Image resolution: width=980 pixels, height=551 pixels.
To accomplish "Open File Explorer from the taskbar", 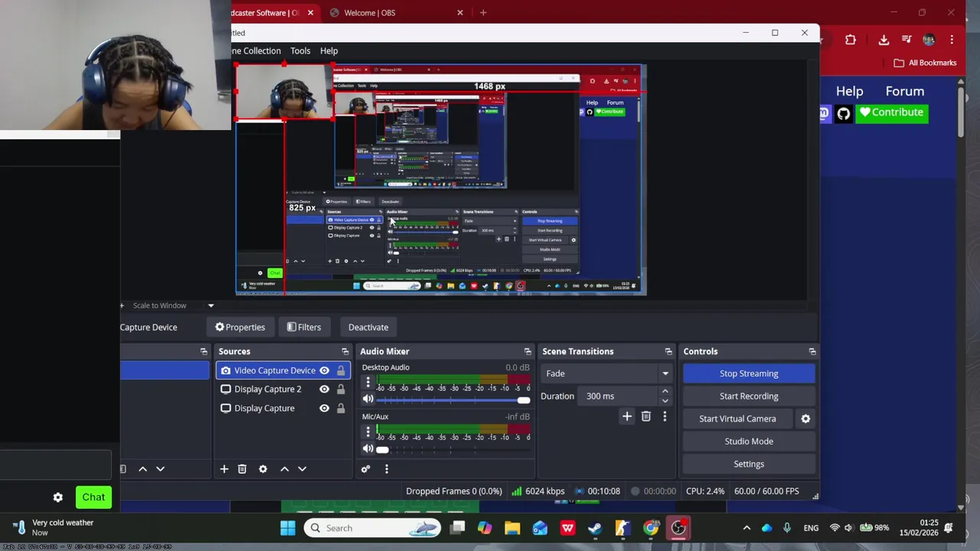I will 512,528.
